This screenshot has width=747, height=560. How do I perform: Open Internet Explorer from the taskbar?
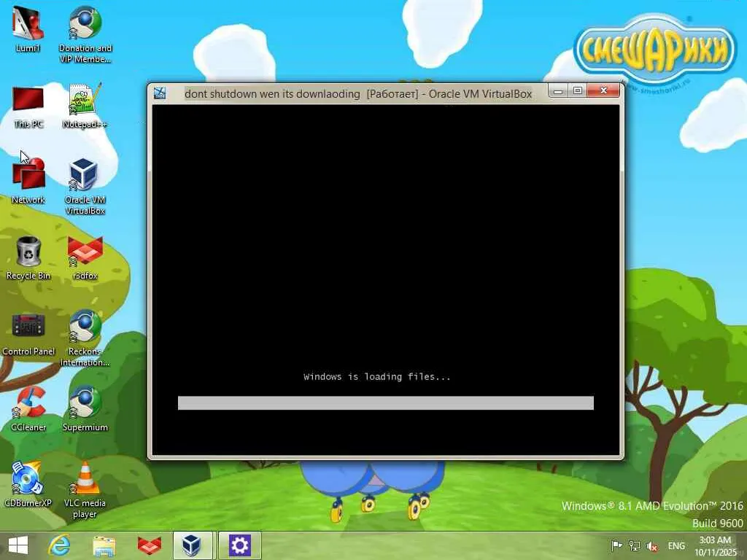[60, 545]
